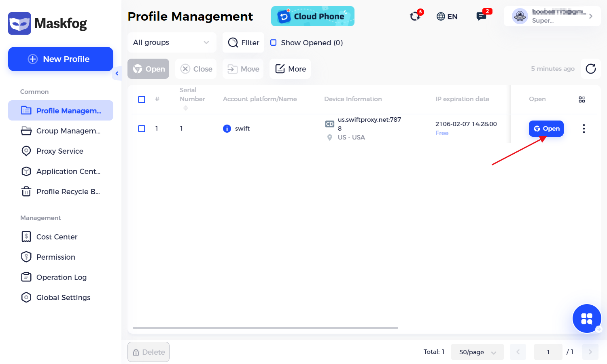This screenshot has width=607, height=364.
Task: Open the chat messages icon
Action: pyautogui.click(x=481, y=16)
